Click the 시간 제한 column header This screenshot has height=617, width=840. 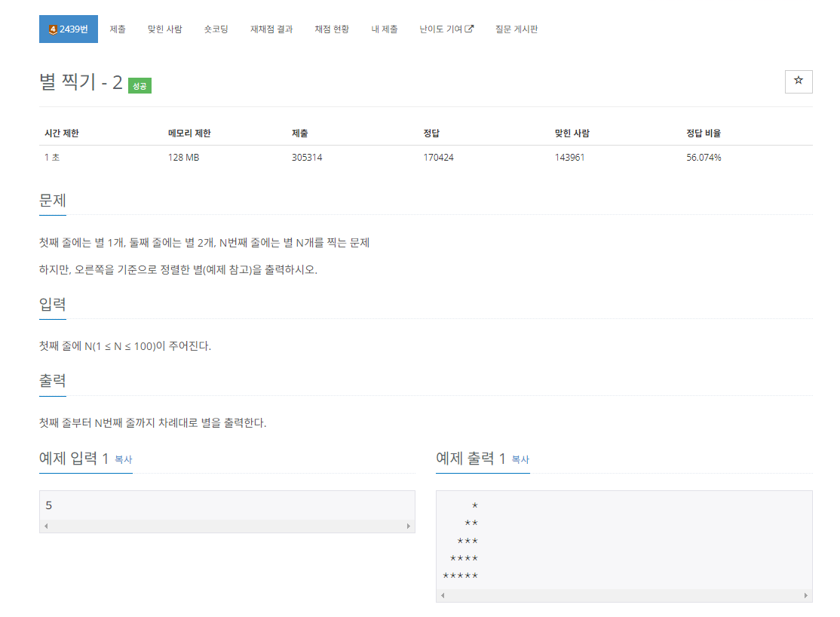[x=62, y=133]
